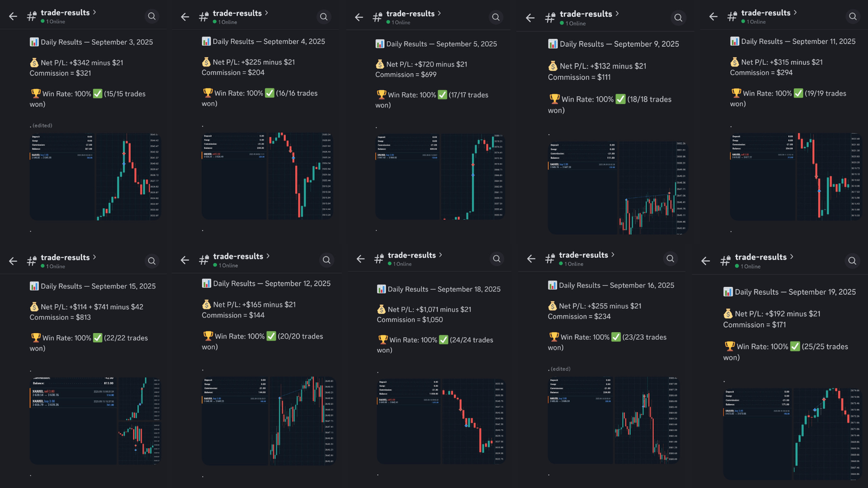Open the chart attachment under September 16 results
Viewport: 868px width, 488px height.
click(x=612, y=420)
